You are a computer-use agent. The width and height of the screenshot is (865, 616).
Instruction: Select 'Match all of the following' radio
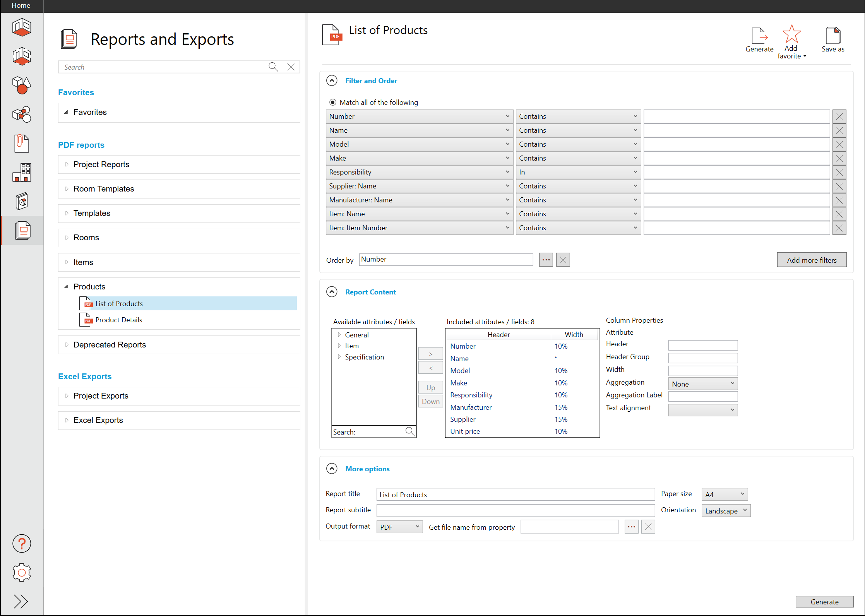[332, 103]
